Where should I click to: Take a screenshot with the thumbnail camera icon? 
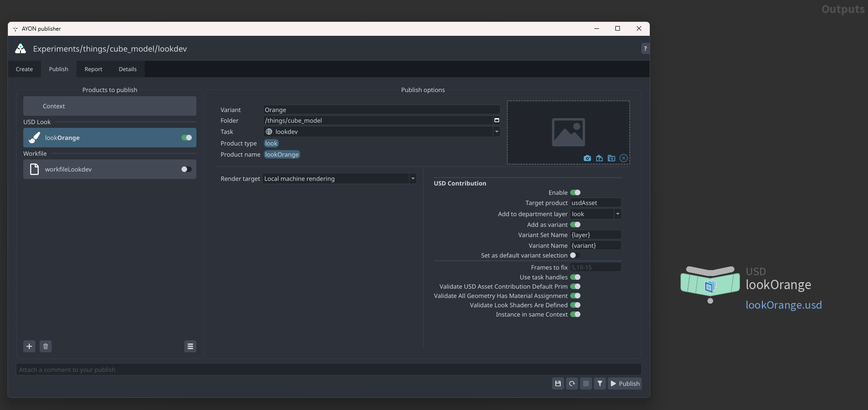[x=587, y=159]
